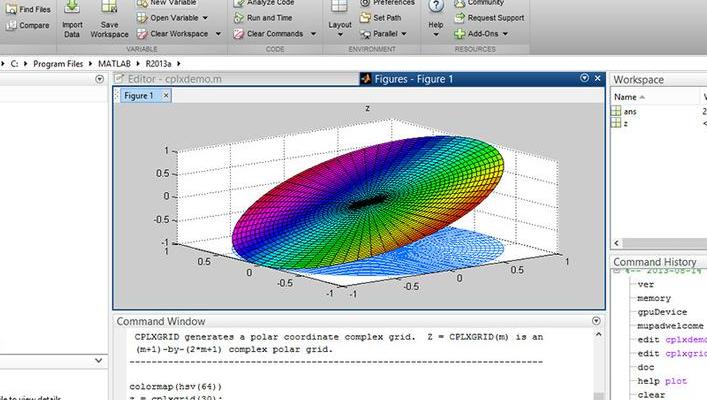Navigate to MATLAB folder in address path
The height and width of the screenshot is (400, 707).
pos(115,64)
